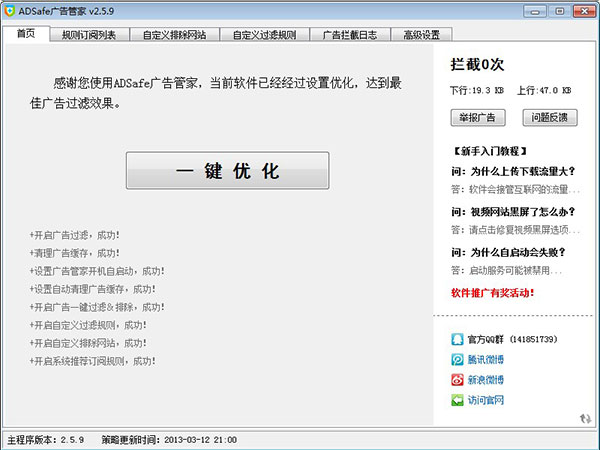Image resolution: width=600 pixels, height=450 pixels.
Task: Click the refresh arrows icon at bottom right
Action: [x=584, y=419]
